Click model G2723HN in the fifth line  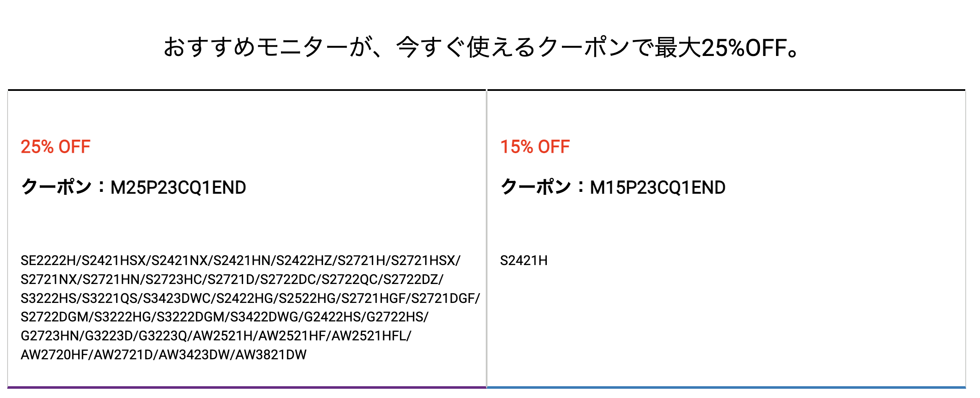click(x=50, y=336)
